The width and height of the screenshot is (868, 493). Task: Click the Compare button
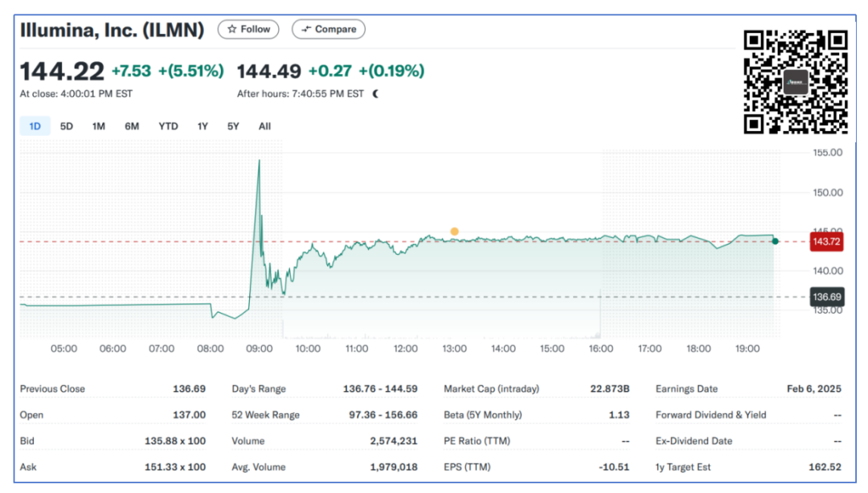point(328,29)
